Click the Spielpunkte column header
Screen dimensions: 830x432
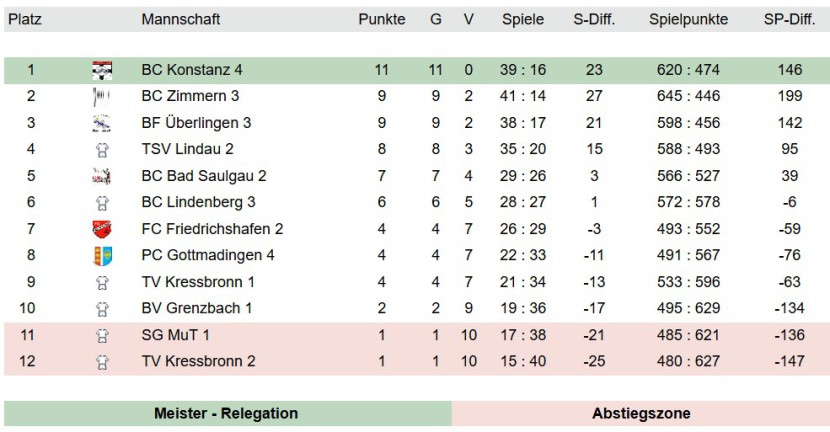point(688,20)
